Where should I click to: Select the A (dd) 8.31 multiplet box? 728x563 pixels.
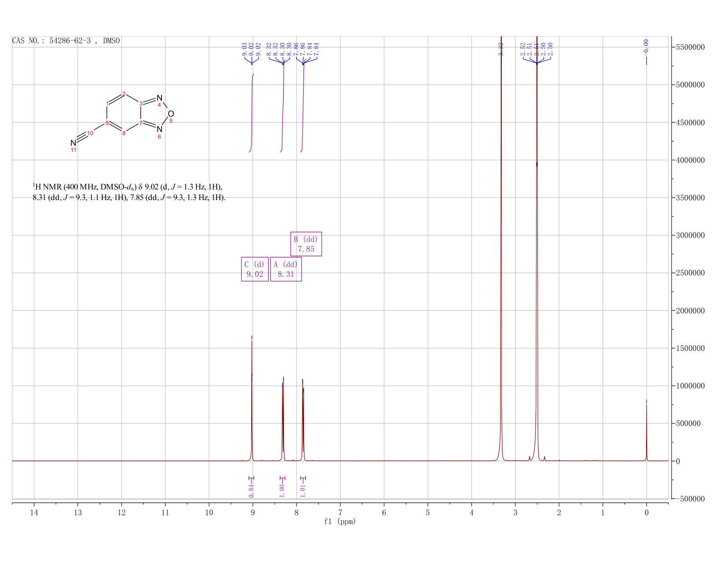285,269
